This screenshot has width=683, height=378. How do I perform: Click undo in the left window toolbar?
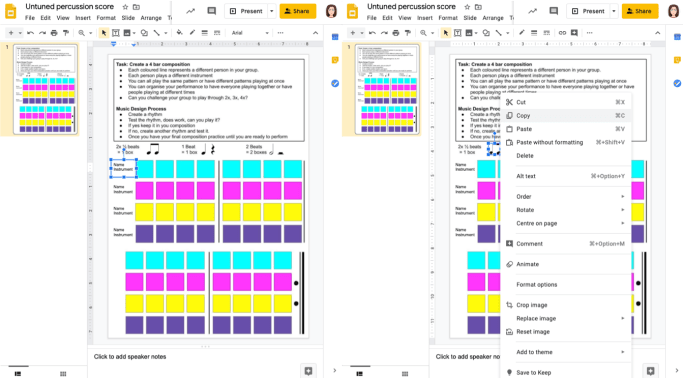30,33
